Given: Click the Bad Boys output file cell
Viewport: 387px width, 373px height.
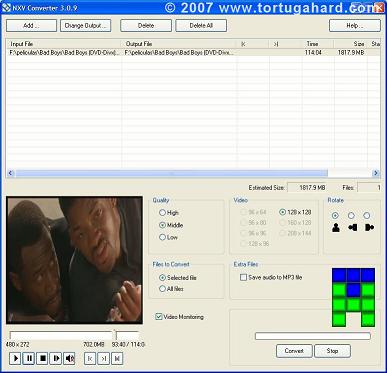Looking at the screenshot, I should click(179, 52).
